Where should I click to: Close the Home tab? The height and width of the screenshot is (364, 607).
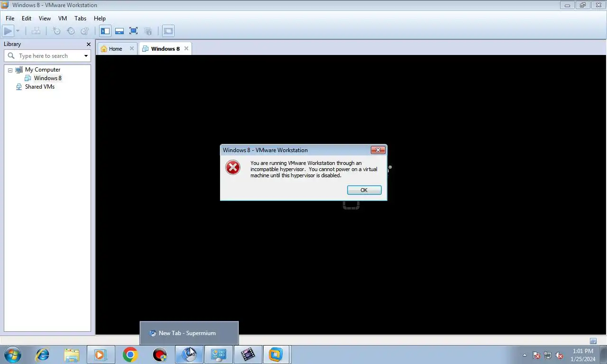pos(132,48)
